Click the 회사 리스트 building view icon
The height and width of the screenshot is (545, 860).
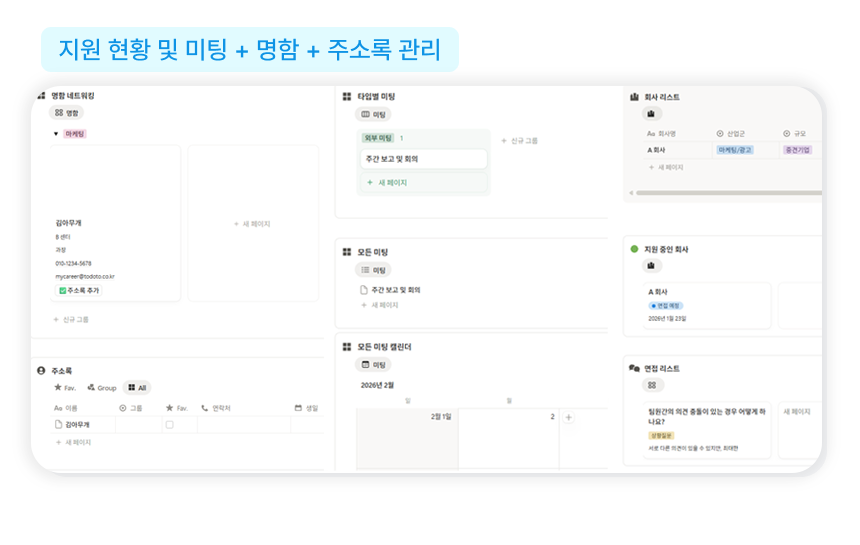pos(652,114)
